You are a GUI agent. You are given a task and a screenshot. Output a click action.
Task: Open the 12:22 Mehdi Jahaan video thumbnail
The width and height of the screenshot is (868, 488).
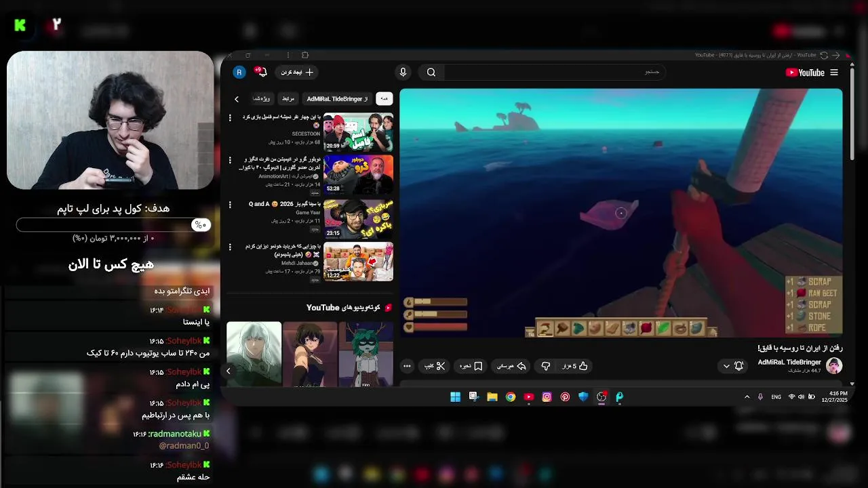(x=358, y=262)
